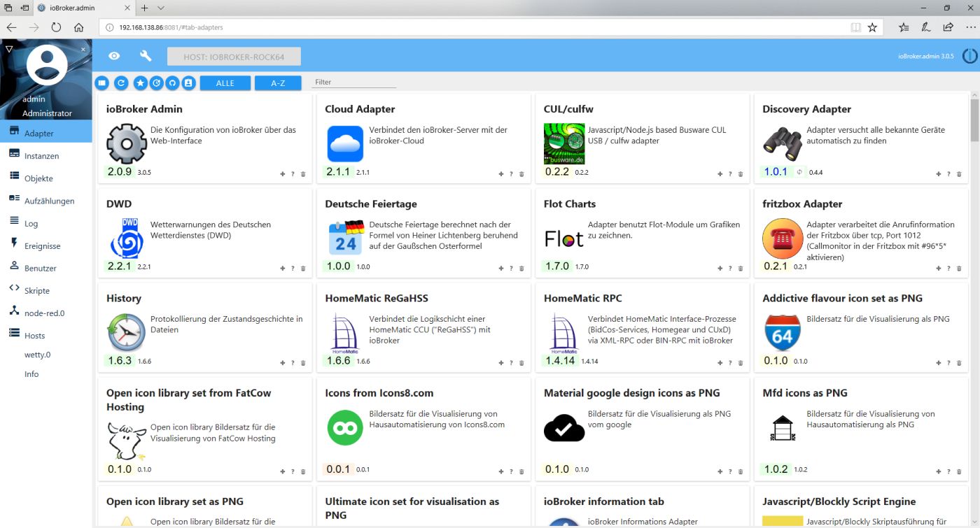This screenshot has width=980, height=528.
Task: Toggle show installed adapters only star
Action: (x=140, y=83)
